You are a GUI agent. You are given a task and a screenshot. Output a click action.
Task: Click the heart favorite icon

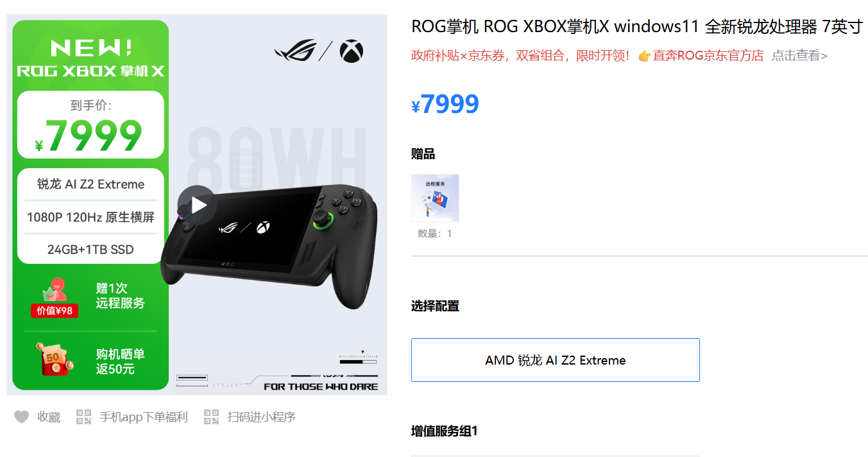tap(22, 417)
